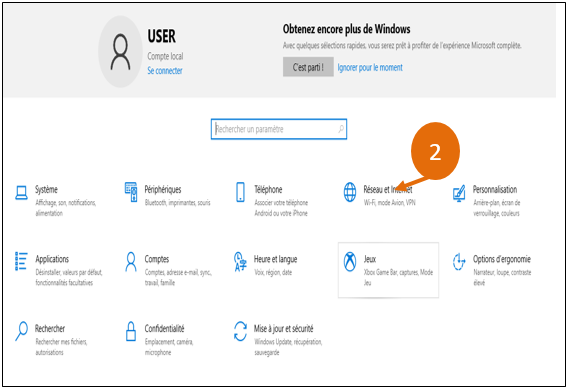Open the Réseau et Internet globe icon
568x391 pixels.
pyautogui.click(x=350, y=192)
